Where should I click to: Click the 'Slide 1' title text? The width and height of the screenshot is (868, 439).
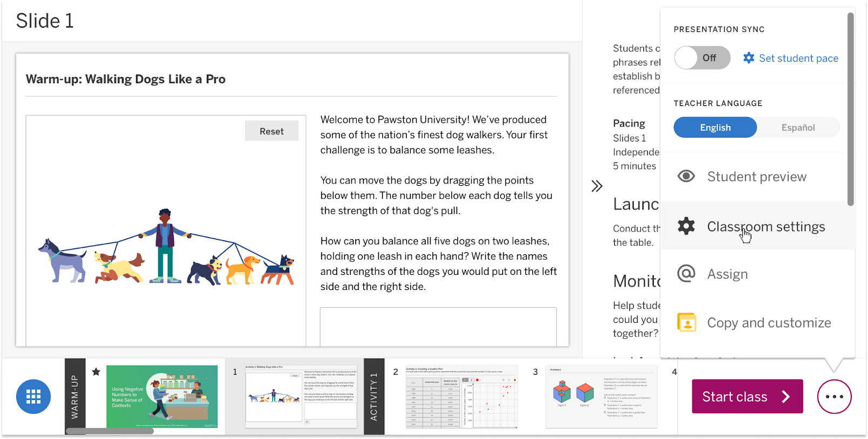(44, 21)
